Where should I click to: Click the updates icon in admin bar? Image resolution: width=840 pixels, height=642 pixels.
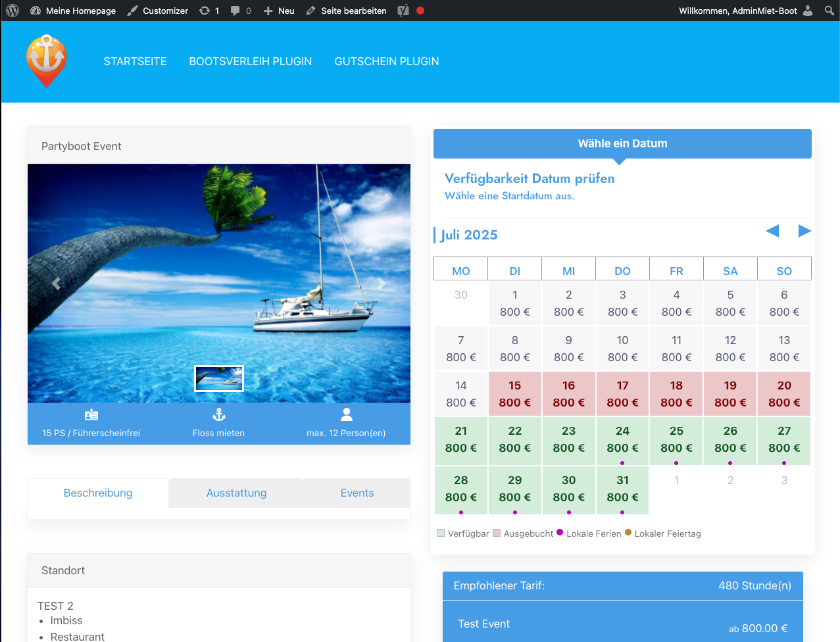point(209,11)
